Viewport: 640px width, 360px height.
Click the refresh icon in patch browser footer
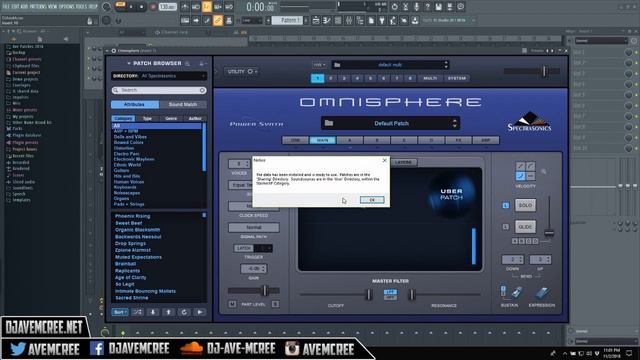(184, 312)
